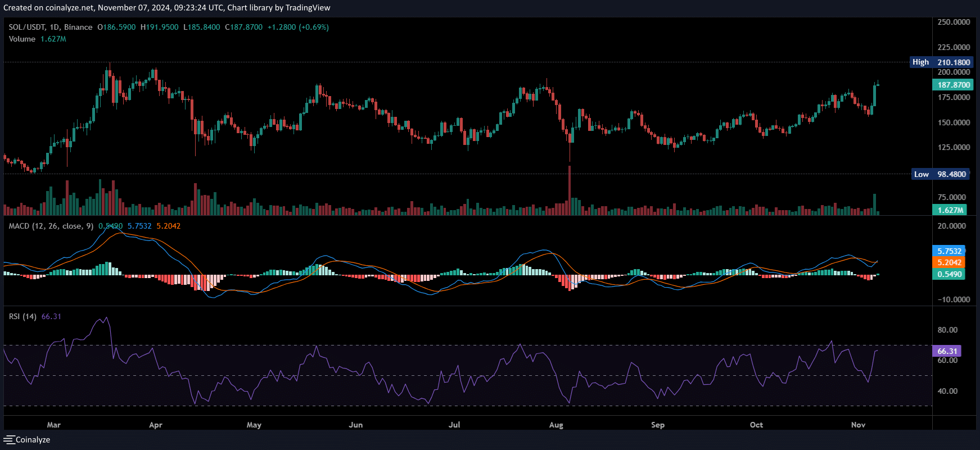Click the open price O186.5900 in legend
980x450 pixels.
click(116, 27)
